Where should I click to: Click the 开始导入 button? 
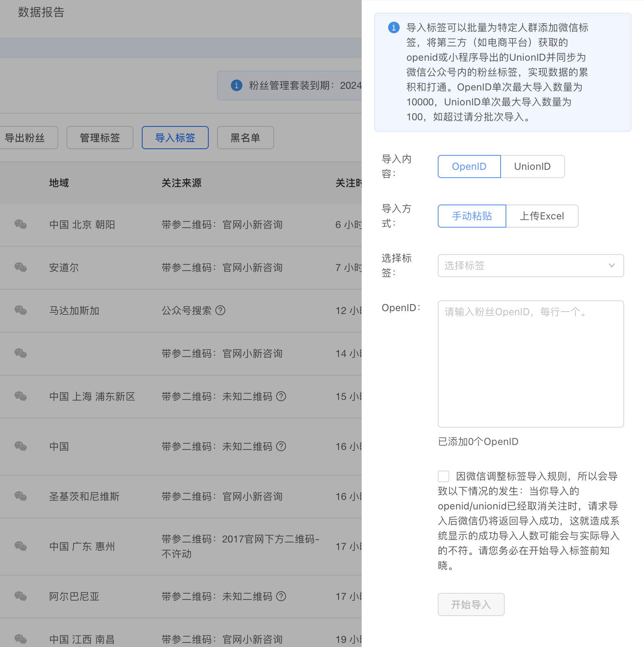471,604
